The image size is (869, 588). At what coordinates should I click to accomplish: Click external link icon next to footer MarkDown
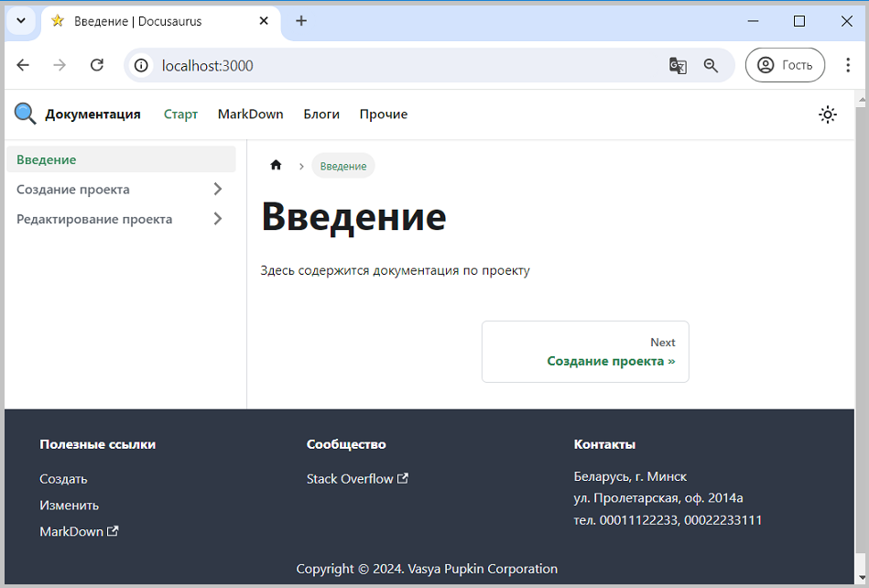point(113,531)
